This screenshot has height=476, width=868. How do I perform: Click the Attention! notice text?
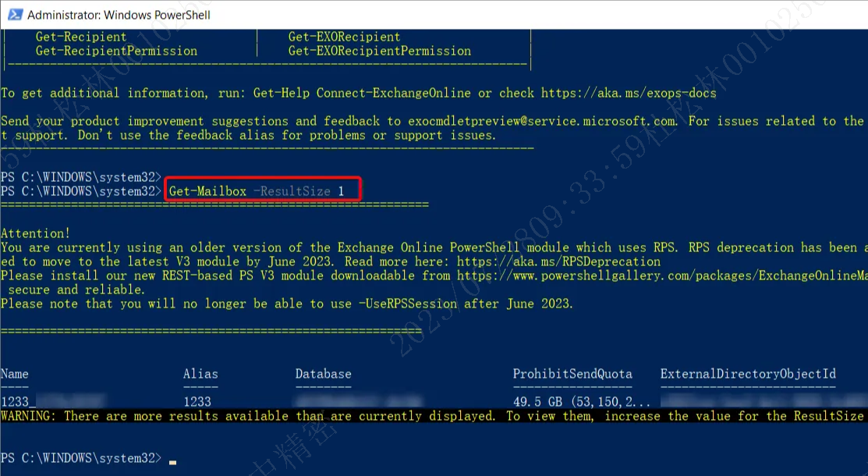pyautogui.click(x=35, y=233)
